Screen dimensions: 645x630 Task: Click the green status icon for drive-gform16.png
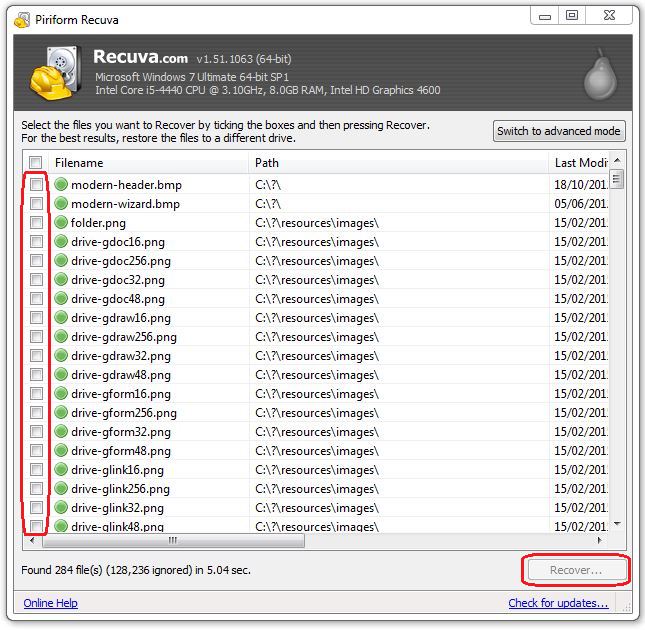pos(61,394)
